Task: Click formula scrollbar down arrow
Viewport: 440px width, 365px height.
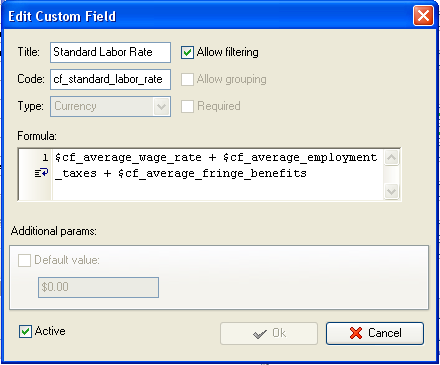Action: pos(391,192)
